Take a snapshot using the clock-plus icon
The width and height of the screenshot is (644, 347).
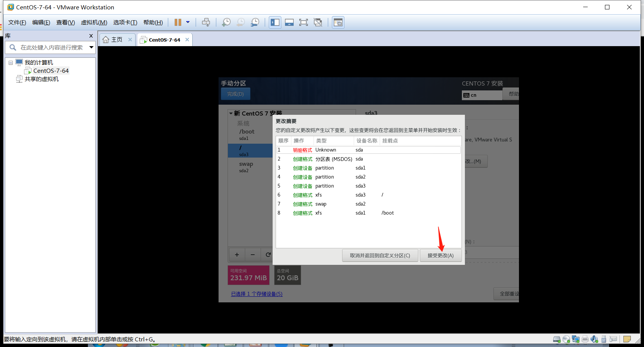click(226, 23)
